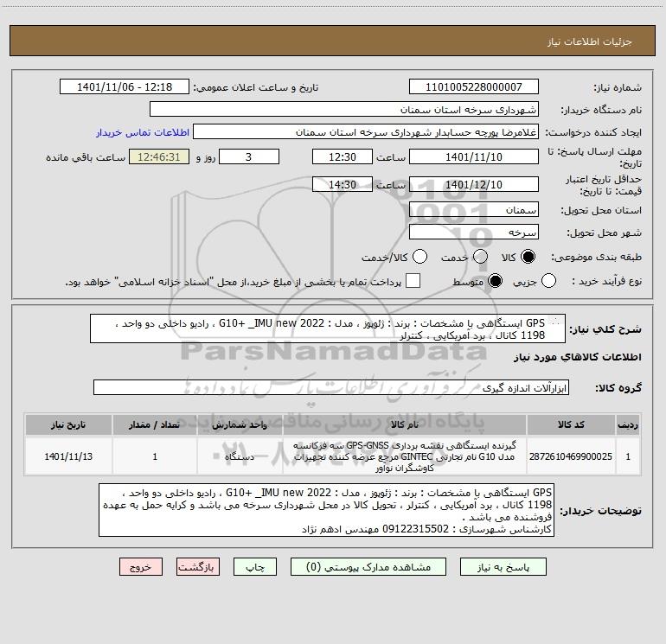Click the remaining days field 3
Viewport: 666px width, 644px height.
pos(249,156)
